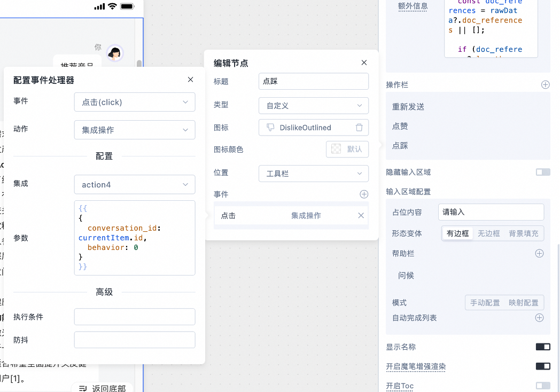The width and height of the screenshot is (560, 392).
Task: Add an item to 操作栏
Action: click(x=546, y=85)
